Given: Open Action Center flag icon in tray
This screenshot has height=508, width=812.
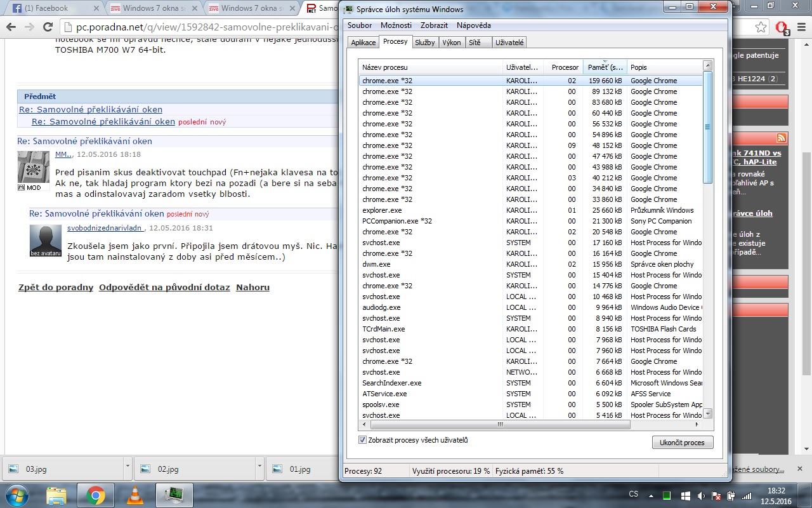Looking at the screenshot, I should 716,495.
